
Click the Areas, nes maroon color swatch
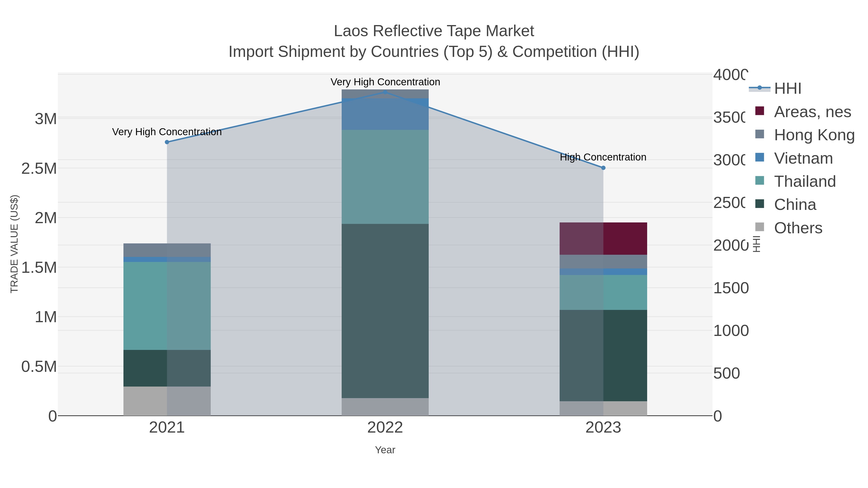pos(760,111)
